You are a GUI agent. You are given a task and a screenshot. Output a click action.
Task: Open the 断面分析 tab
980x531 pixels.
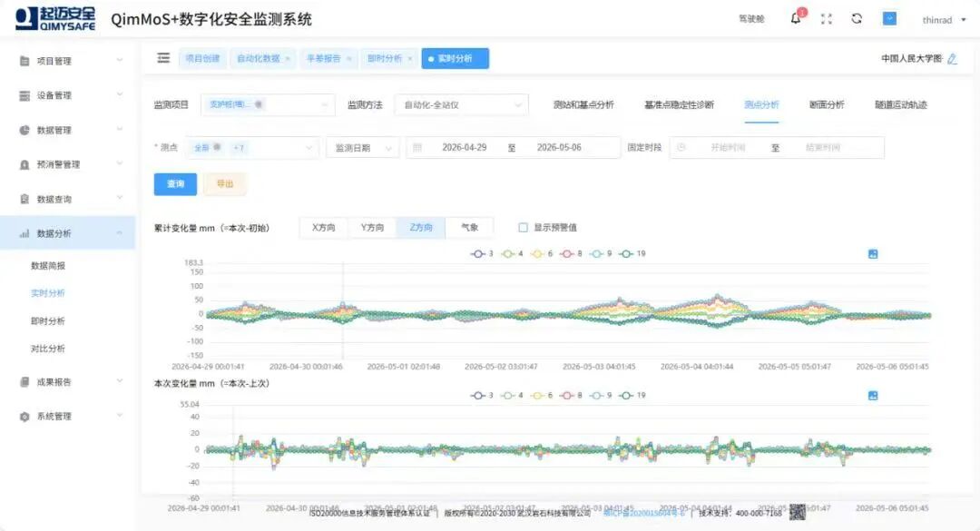827,104
